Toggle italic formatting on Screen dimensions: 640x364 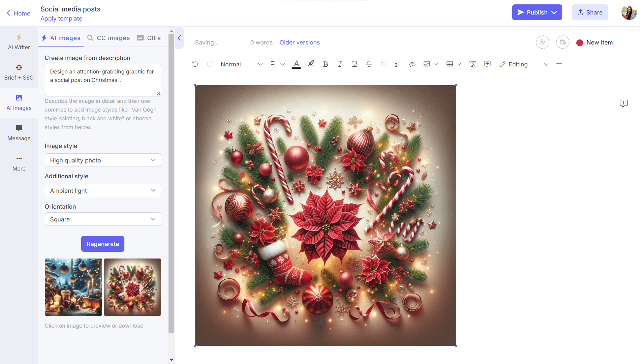pyautogui.click(x=340, y=64)
